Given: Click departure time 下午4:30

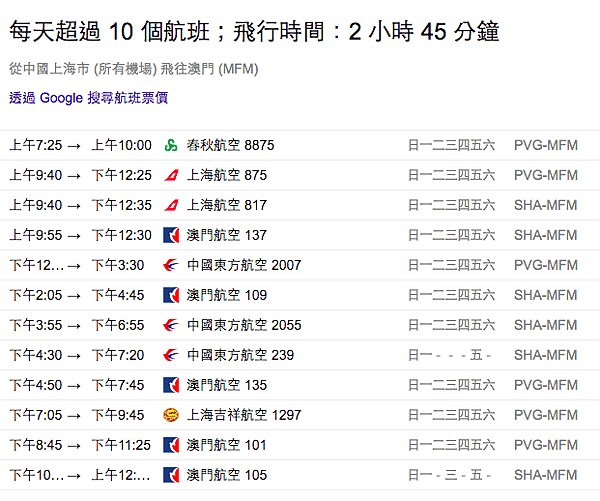Looking at the screenshot, I should click(36, 355).
